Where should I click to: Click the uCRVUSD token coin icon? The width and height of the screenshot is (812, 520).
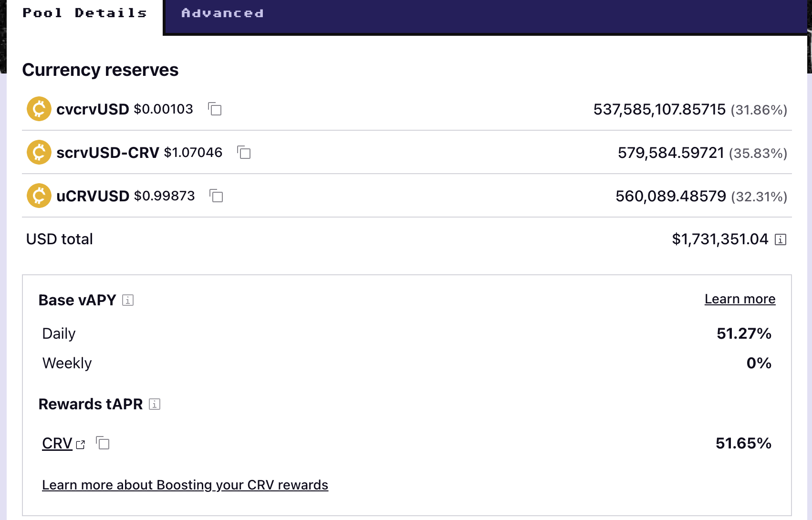(39, 196)
